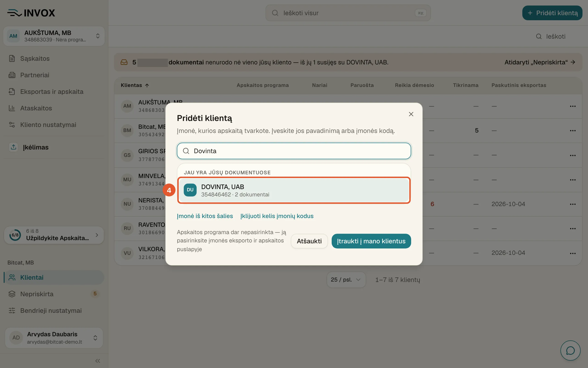Open more options for Bitcat row
588x368 pixels.
coord(573,130)
